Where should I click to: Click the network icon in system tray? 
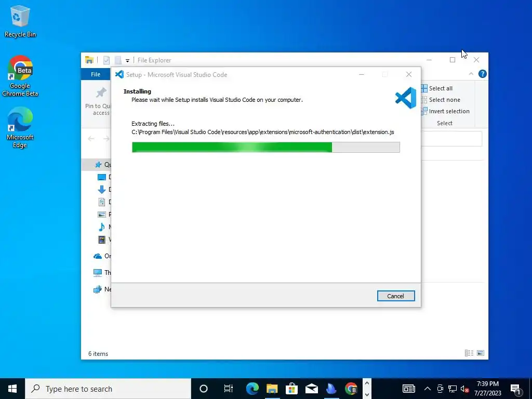click(x=453, y=389)
